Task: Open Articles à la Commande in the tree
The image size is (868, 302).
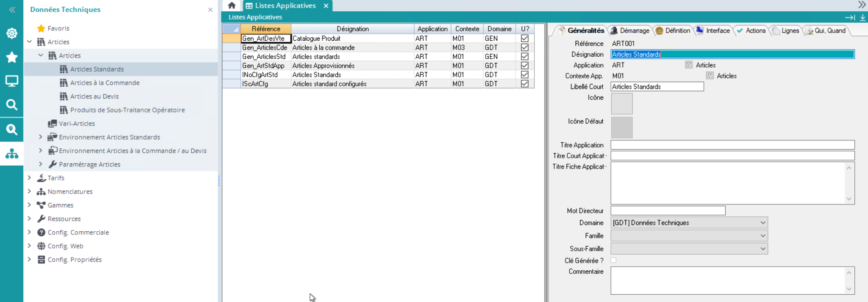Action: pyautogui.click(x=105, y=83)
